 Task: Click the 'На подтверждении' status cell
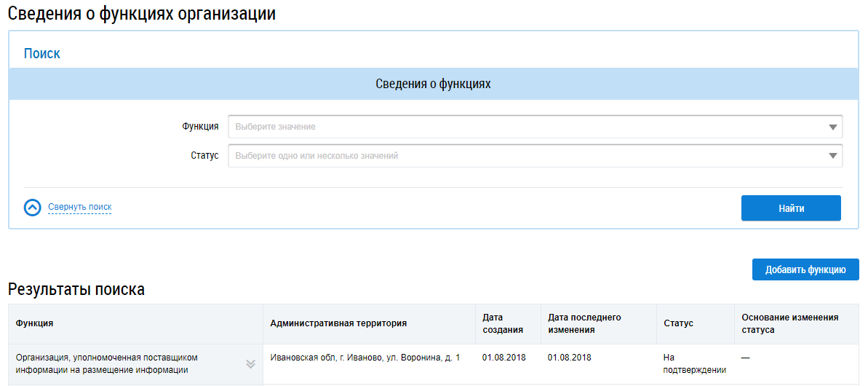(x=694, y=363)
